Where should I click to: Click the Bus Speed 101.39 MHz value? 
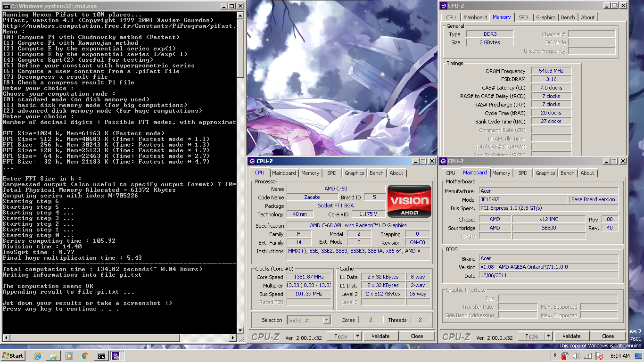[x=310, y=294]
